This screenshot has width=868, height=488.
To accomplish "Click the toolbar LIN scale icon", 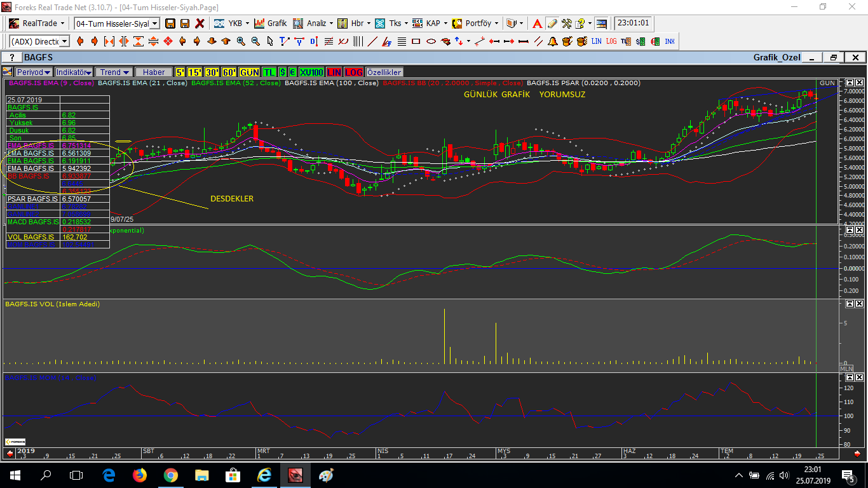I will (x=596, y=41).
